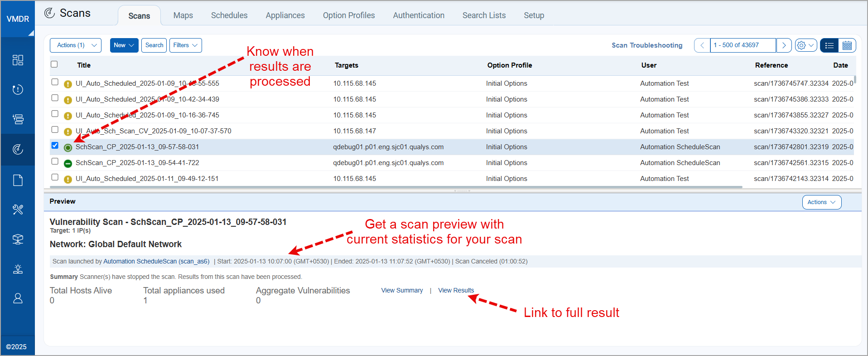Open the Filters dropdown

186,45
